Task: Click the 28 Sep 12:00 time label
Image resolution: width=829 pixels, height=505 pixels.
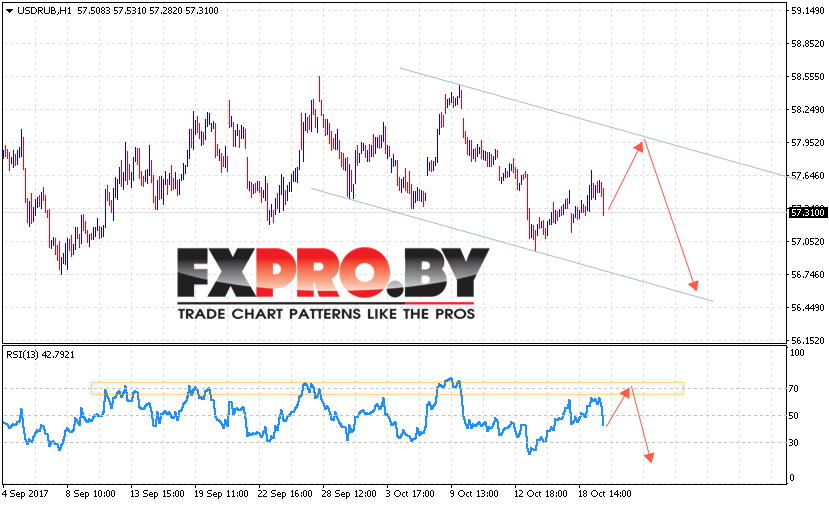Action: pyautogui.click(x=349, y=494)
